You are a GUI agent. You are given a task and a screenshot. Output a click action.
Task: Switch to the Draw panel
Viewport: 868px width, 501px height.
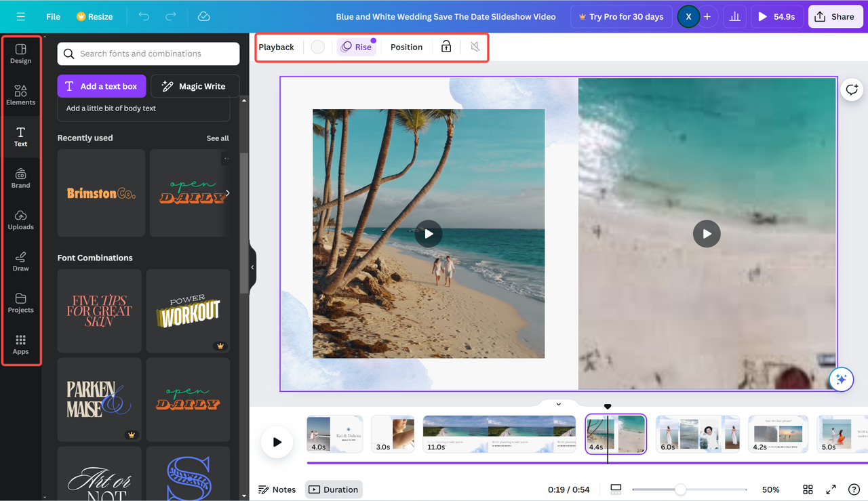(x=21, y=260)
